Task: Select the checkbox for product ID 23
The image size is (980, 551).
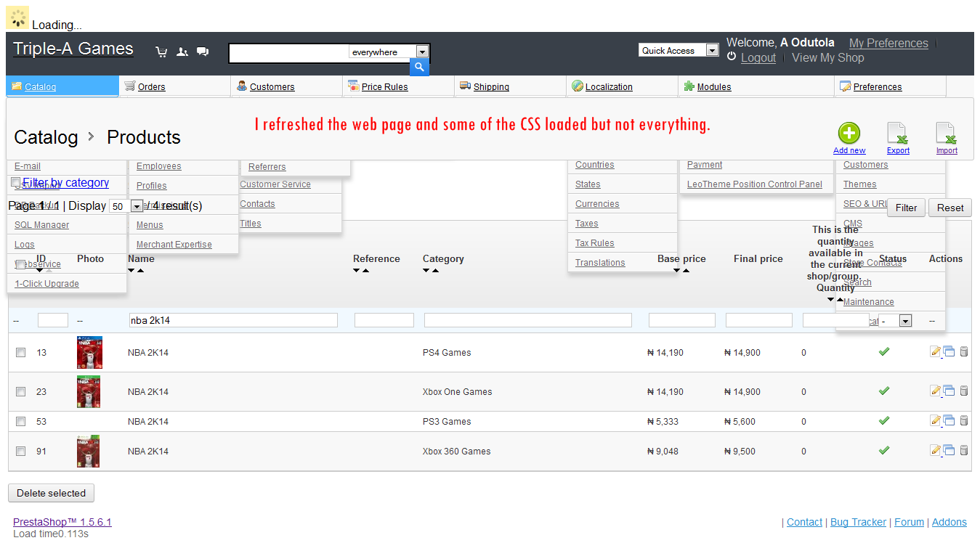Action: [x=21, y=391]
